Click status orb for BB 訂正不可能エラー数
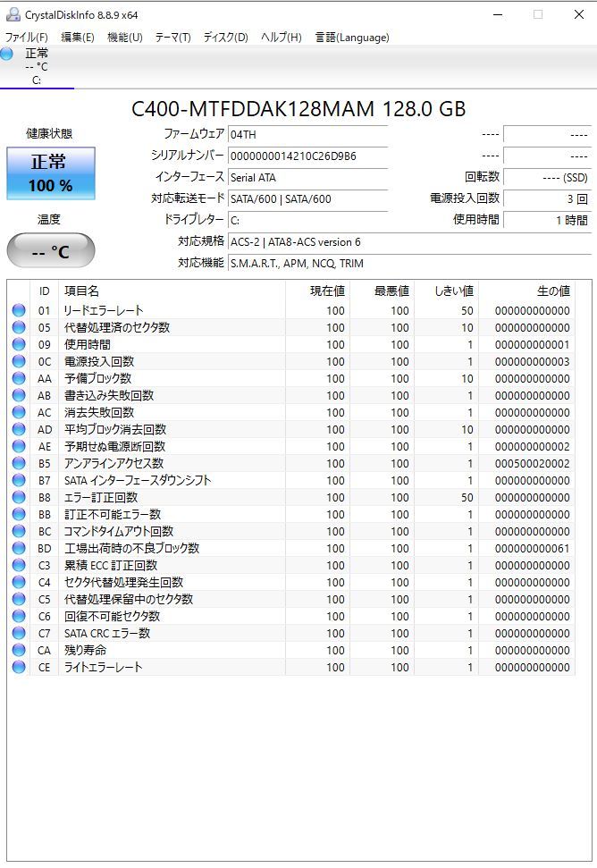Screen dimensions: 597x868 tap(19, 514)
